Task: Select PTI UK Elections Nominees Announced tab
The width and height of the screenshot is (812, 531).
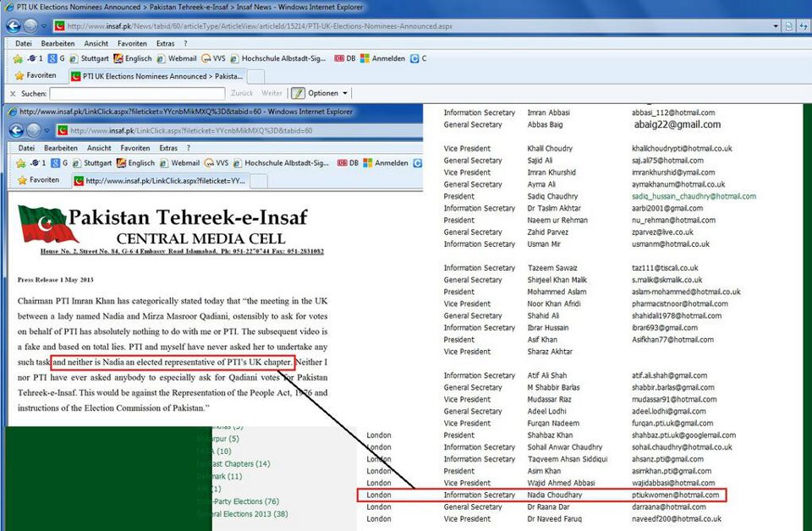Action: [157, 76]
